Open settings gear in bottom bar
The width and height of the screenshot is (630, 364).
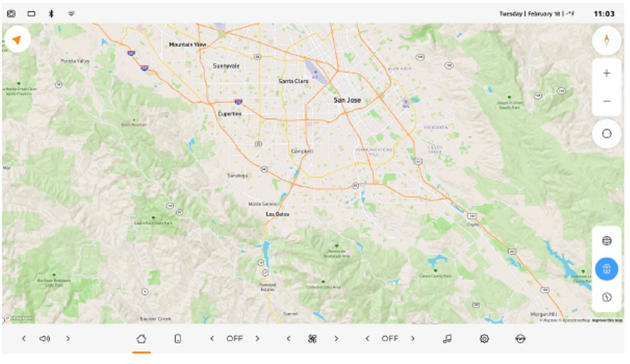[484, 338]
